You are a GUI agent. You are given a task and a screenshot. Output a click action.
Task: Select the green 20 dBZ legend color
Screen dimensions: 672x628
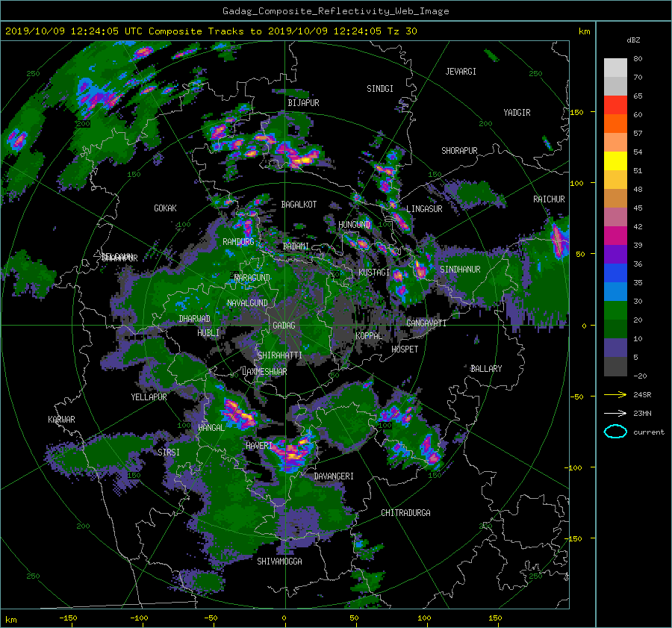click(x=615, y=311)
